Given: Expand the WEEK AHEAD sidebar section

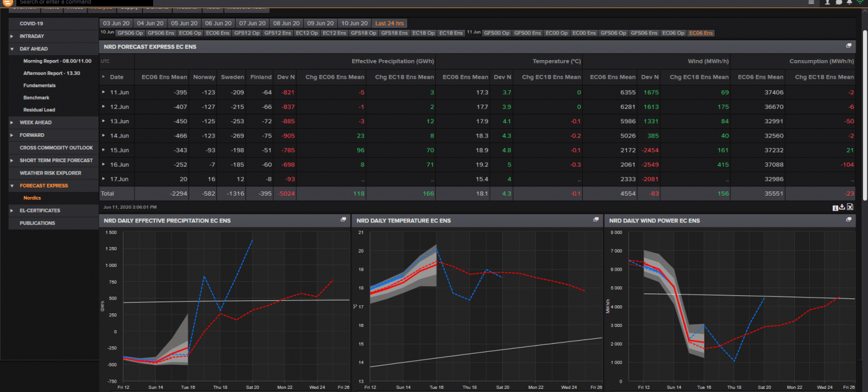Looking at the screenshot, I should click(x=12, y=122).
